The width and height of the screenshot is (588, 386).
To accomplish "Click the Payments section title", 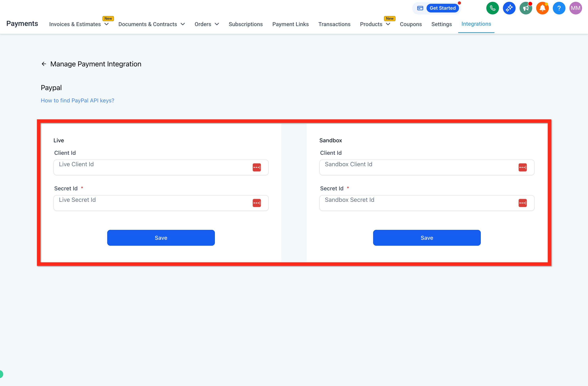I will tap(22, 24).
